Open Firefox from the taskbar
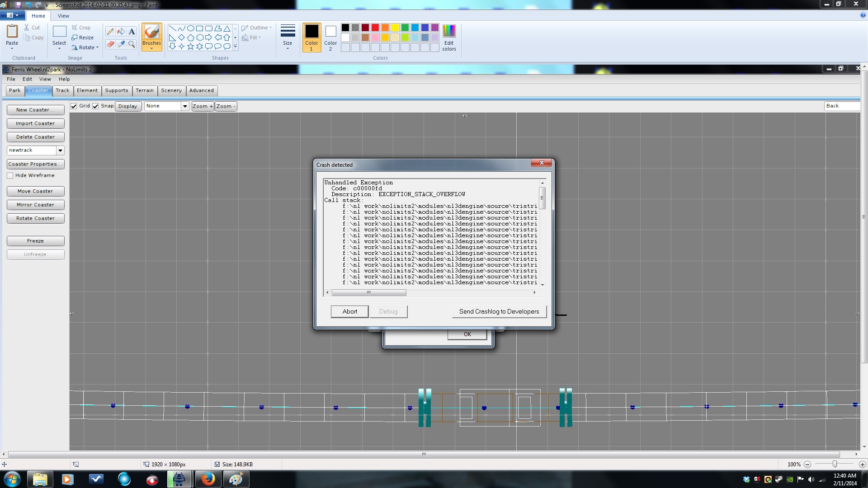This screenshot has width=868, height=488. click(x=208, y=479)
